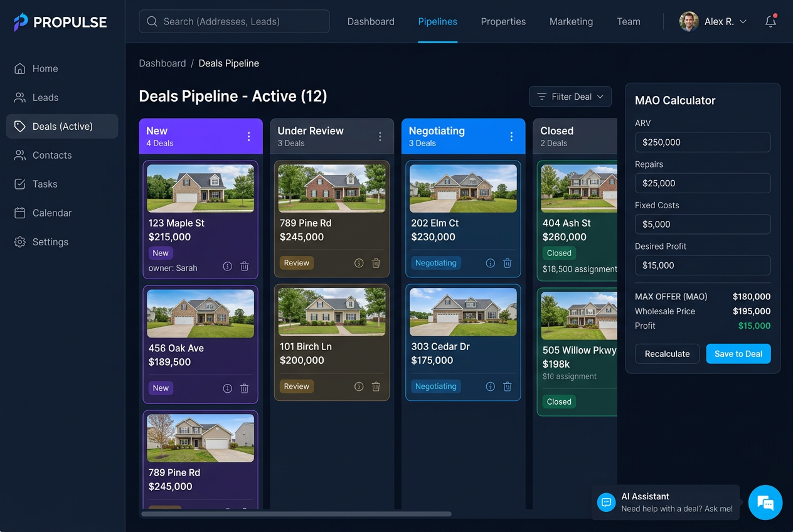The height and width of the screenshot is (532, 793).
Task: Open Under Review column options menu
Action: click(380, 136)
